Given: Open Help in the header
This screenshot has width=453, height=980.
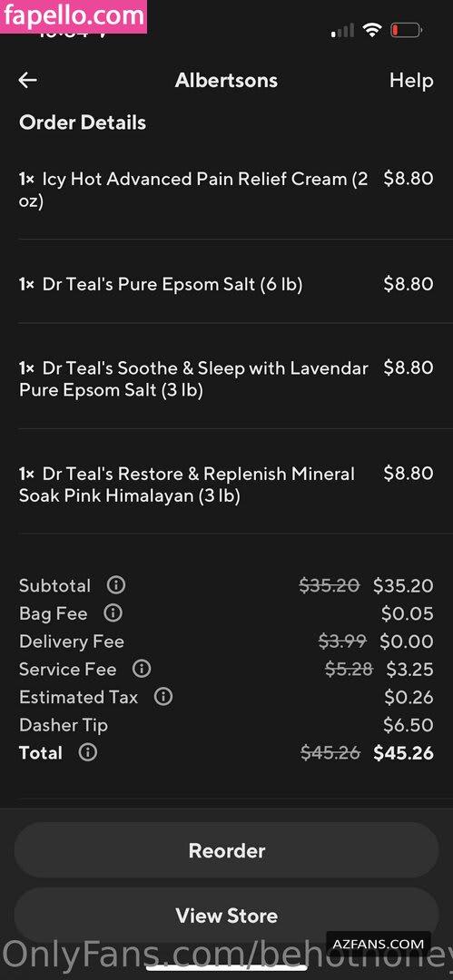Looking at the screenshot, I should click(x=411, y=80).
